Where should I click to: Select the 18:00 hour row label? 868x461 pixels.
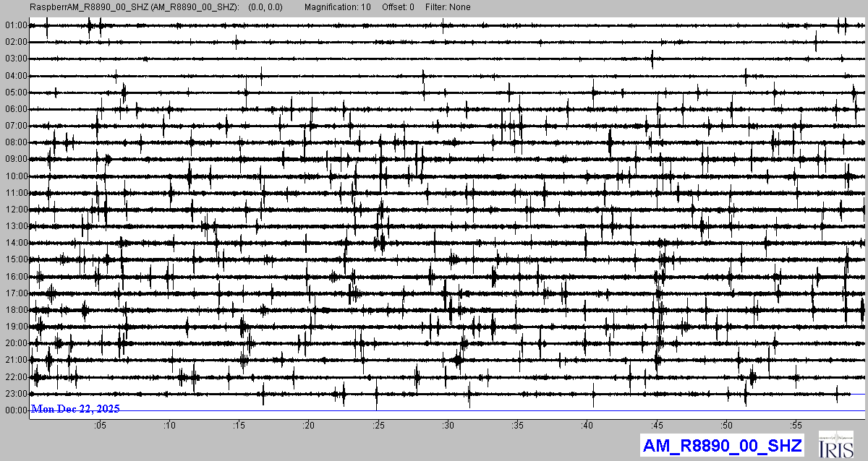16,310
